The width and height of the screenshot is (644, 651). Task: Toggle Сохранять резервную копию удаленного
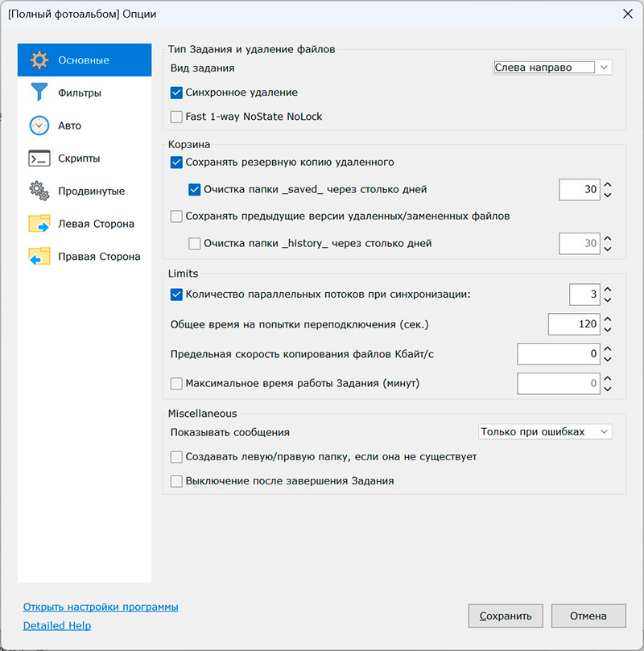pyautogui.click(x=177, y=162)
